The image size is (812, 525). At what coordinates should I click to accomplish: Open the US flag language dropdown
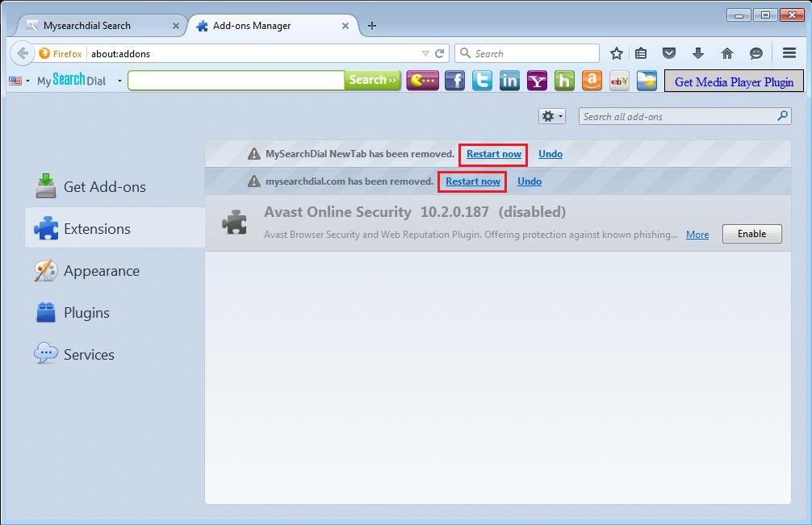tap(19, 81)
